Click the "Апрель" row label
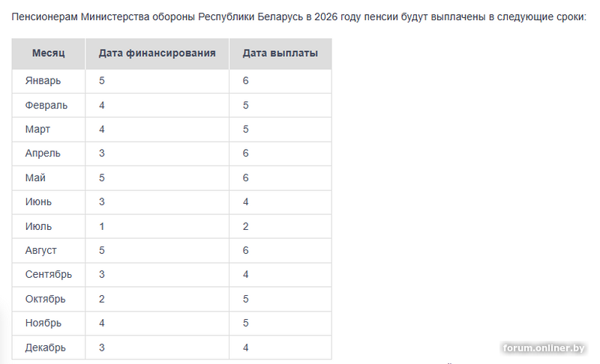Screen dimensions: 600x364 coord(43,154)
